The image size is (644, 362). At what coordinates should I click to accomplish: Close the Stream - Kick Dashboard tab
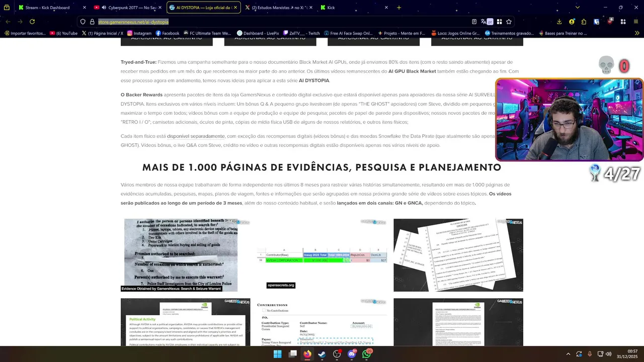tap(84, 8)
